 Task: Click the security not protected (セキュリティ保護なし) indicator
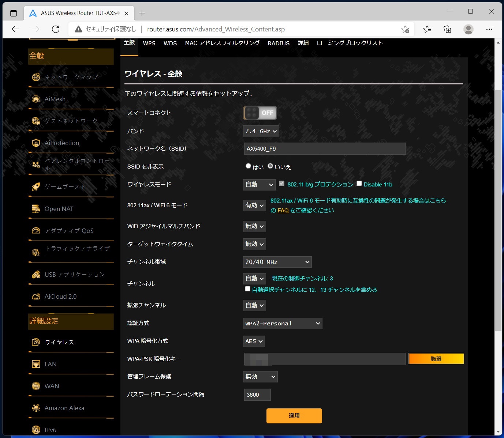(105, 29)
